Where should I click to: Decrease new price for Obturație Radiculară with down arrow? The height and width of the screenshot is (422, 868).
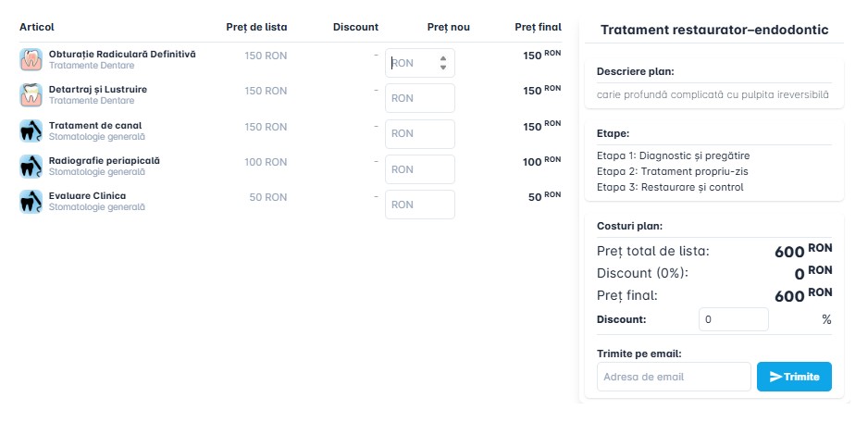click(x=443, y=68)
